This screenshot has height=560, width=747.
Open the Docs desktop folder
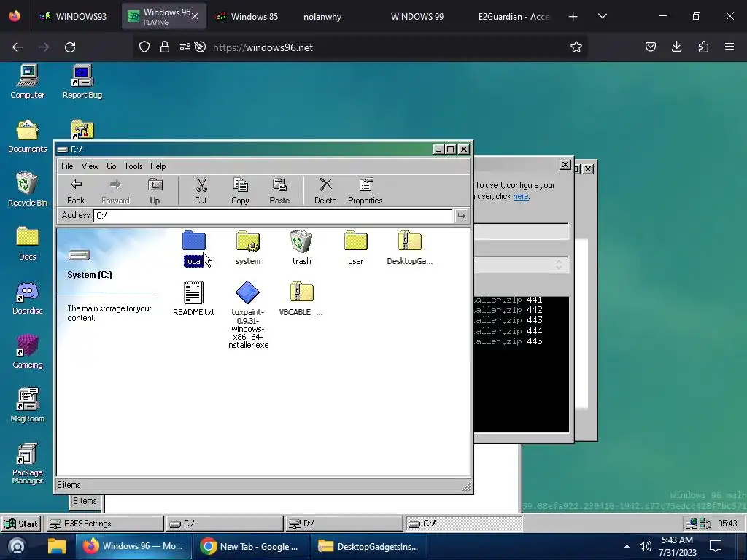(x=28, y=244)
